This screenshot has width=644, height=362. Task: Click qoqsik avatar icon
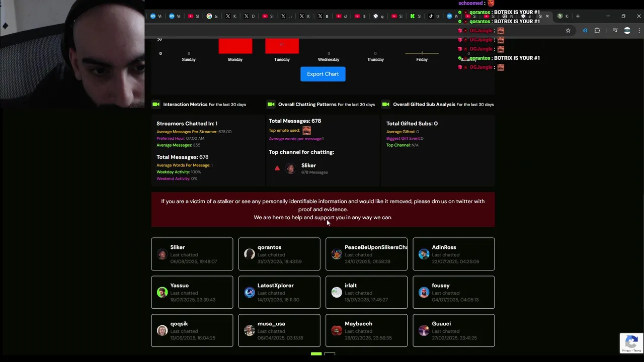(x=162, y=330)
